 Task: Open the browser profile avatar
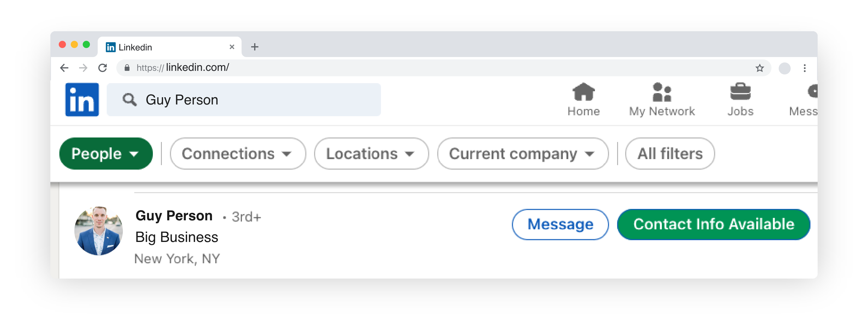[x=784, y=68]
